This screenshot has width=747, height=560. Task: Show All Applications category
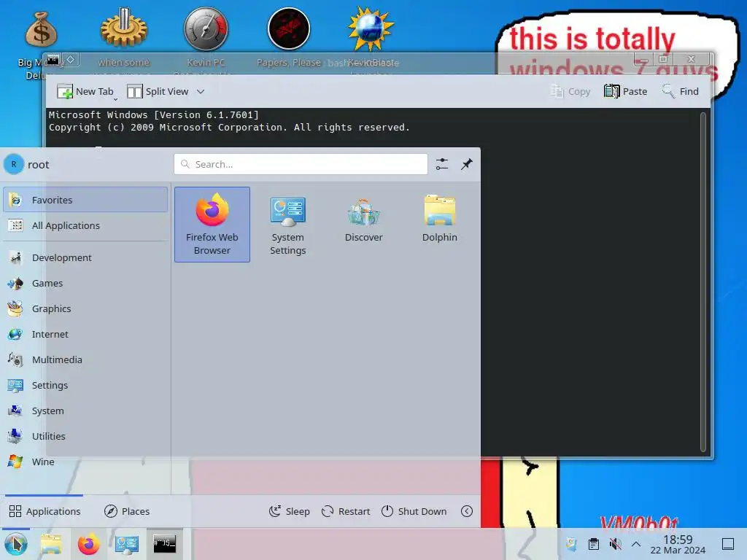[85, 225]
